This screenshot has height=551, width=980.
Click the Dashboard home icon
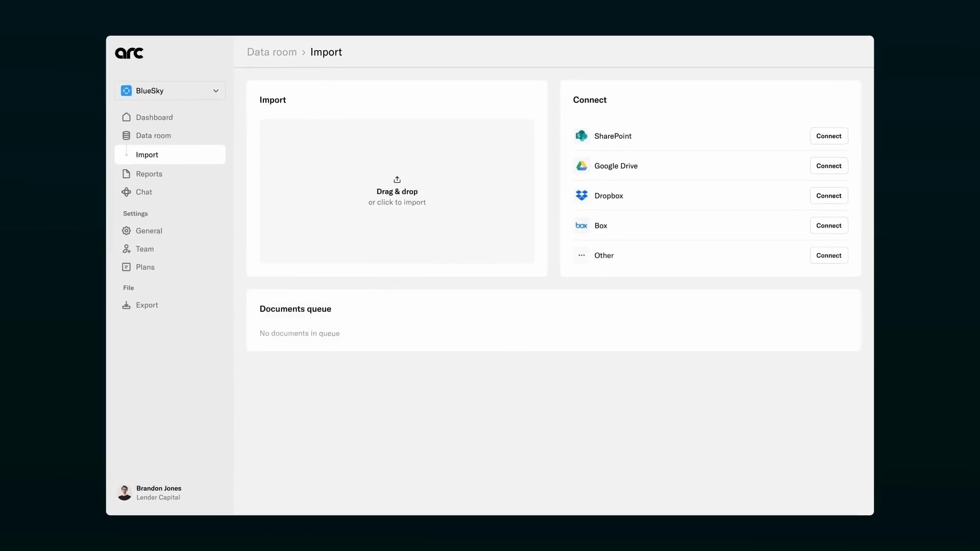(x=126, y=117)
